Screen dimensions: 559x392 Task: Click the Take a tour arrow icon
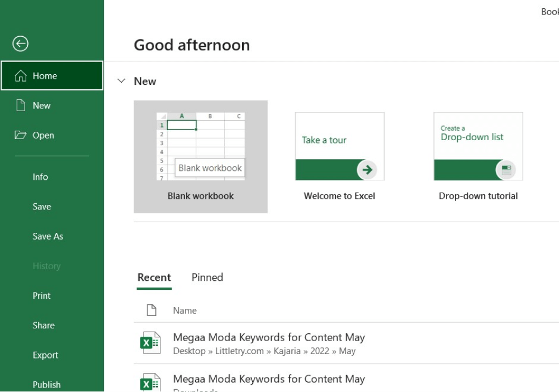click(367, 169)
